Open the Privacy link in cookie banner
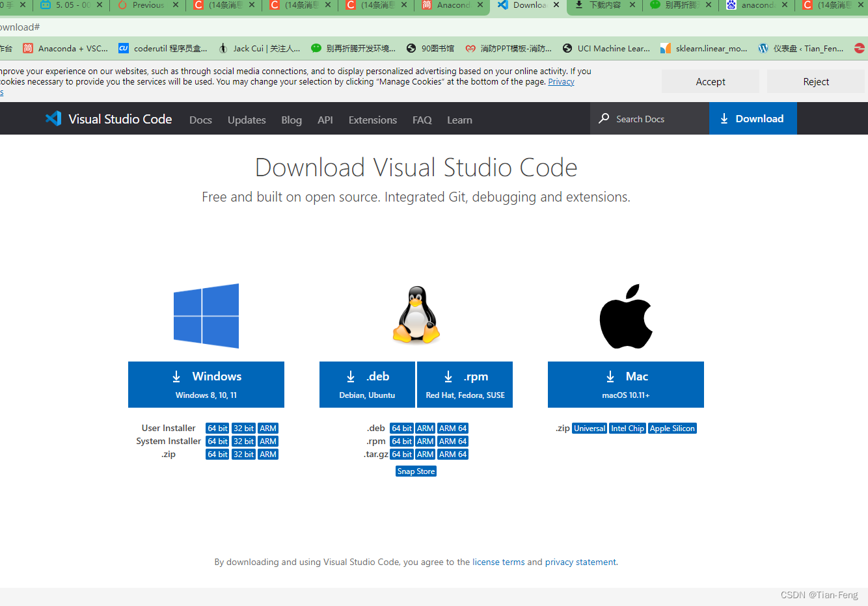Viewport: 868px width, 606px height. [561, 82]
